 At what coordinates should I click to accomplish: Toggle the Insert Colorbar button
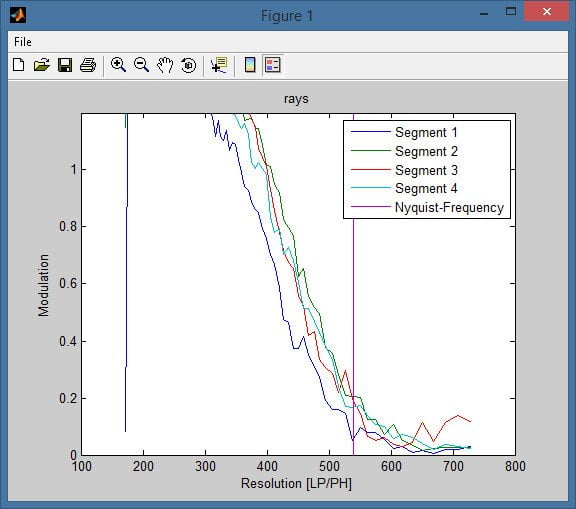click(x=250, y=65)
